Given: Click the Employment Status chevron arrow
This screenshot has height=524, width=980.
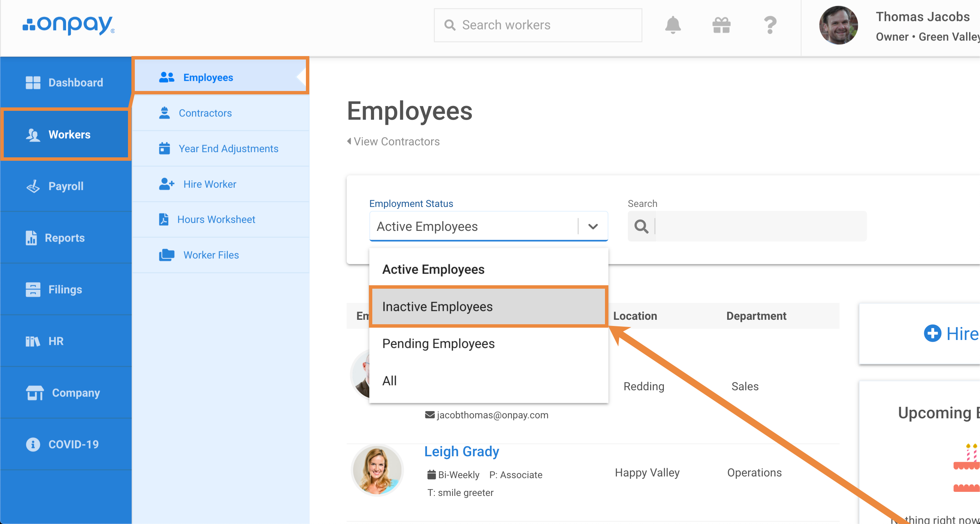Looking at the screenshot, I should (593, 227).
